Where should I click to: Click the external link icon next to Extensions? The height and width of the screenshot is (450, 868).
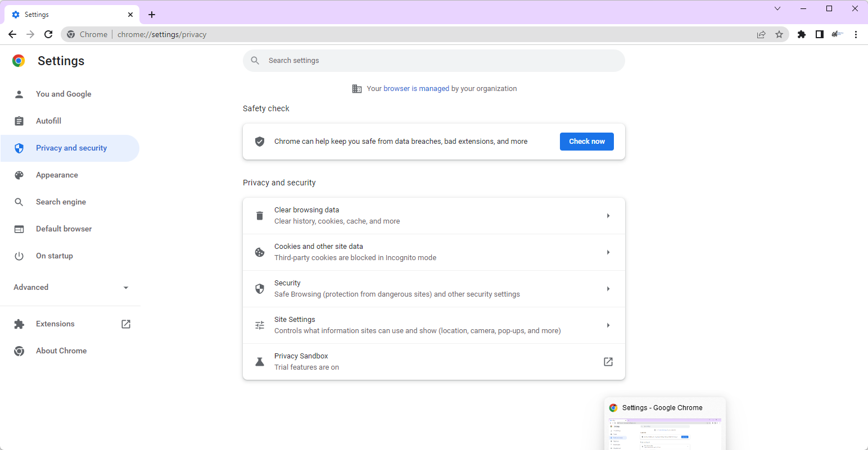click(x=126, y=324)
